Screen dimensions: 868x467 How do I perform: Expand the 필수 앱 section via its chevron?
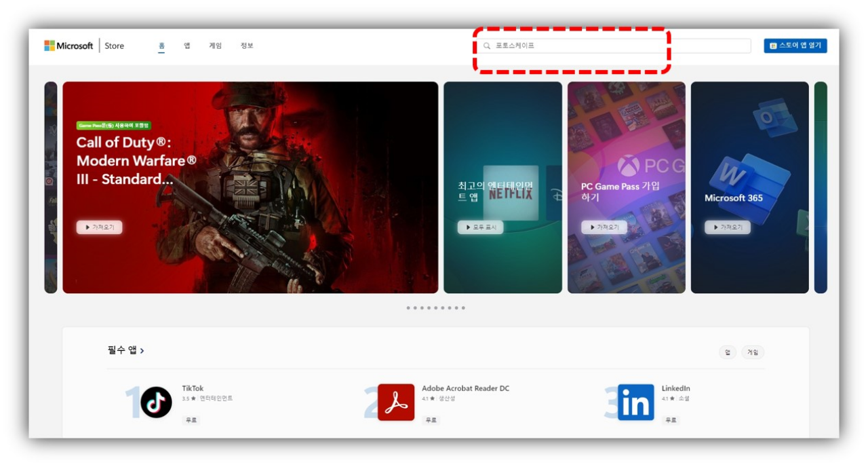pos(142,351)
